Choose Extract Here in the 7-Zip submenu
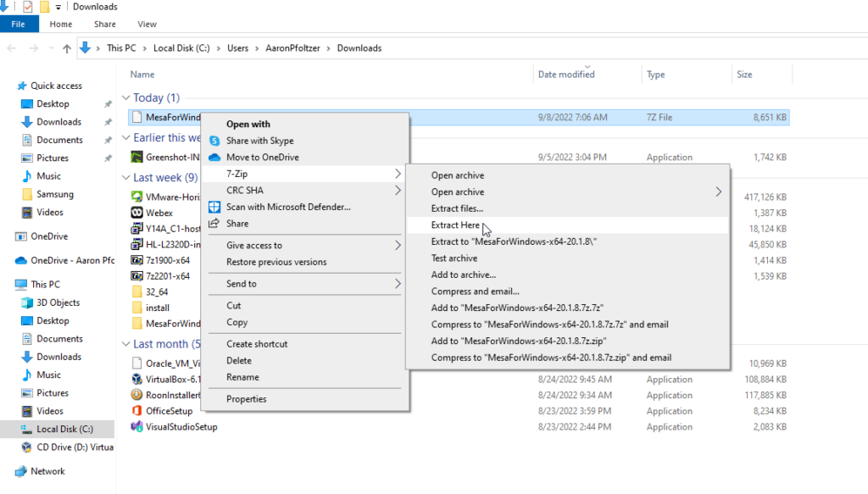The height and width of the screenshot is (494, 868). pyautogui.click(x=568, y=225)
